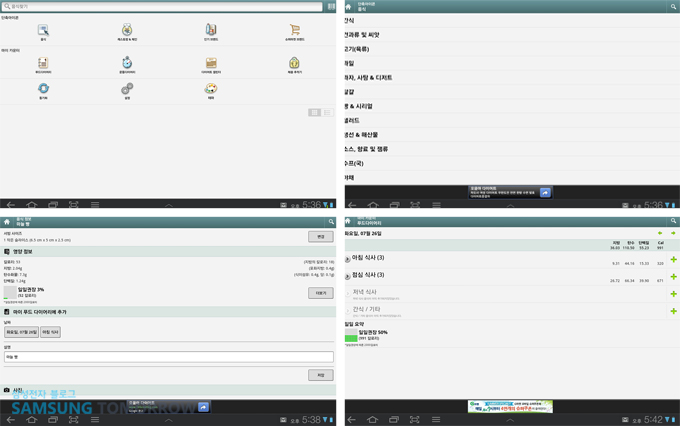Open the diet calendar icon
Viewport: 680px width, 426px height.
[211, 62]
